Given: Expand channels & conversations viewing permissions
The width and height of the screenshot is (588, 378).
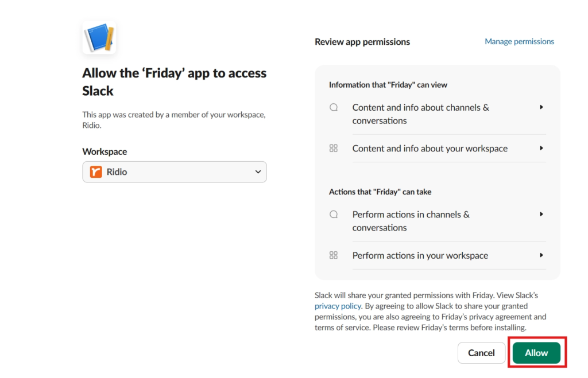Looking at the screenshot, I should (540, 107).
